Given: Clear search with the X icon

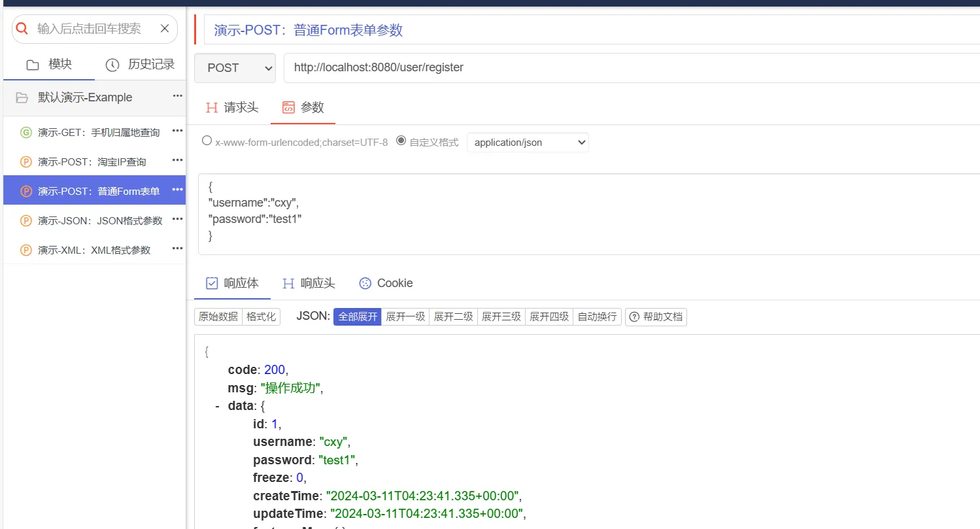Looking at the screenshot, I should point(165,29).
